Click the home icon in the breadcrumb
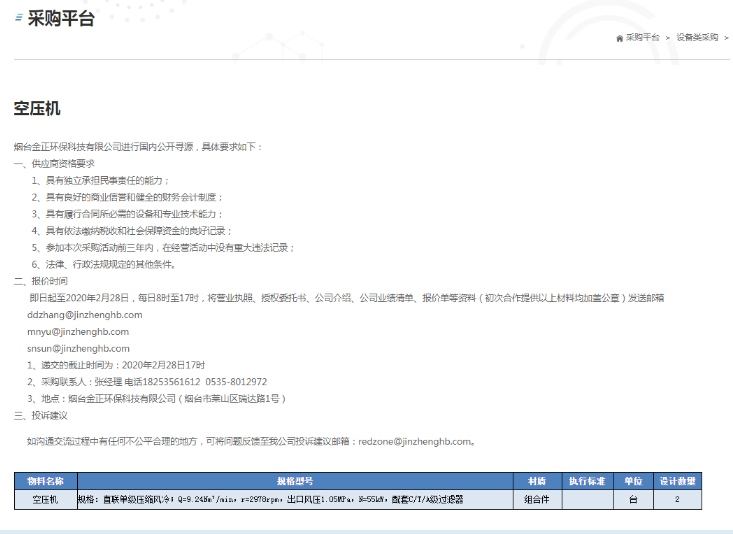 [x=620, y=37]
